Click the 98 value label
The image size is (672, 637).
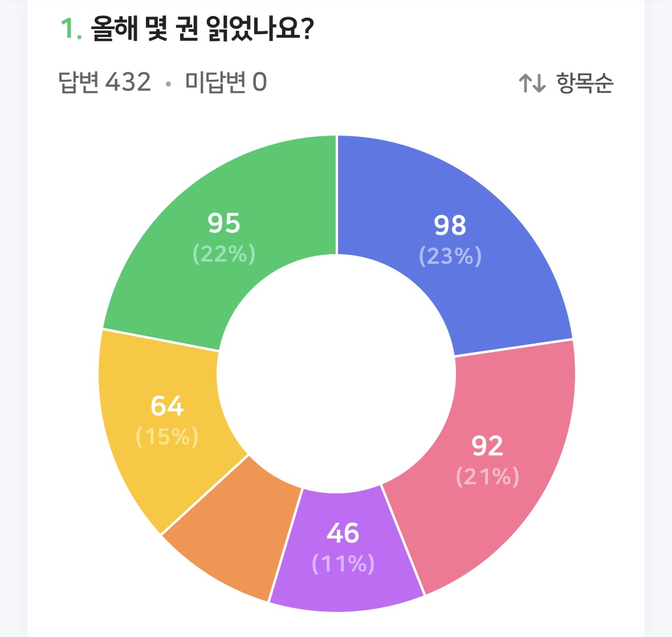coord(450,226)
